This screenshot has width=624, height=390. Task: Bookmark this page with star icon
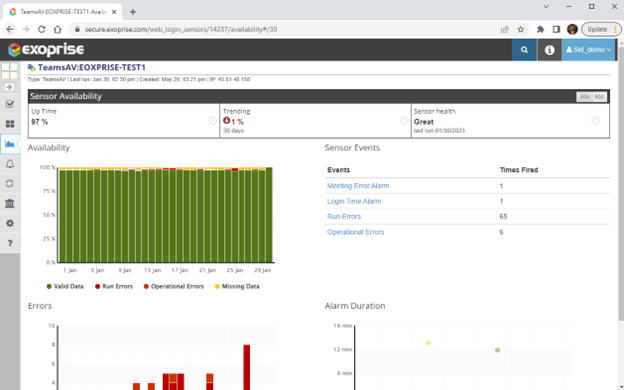521,29
